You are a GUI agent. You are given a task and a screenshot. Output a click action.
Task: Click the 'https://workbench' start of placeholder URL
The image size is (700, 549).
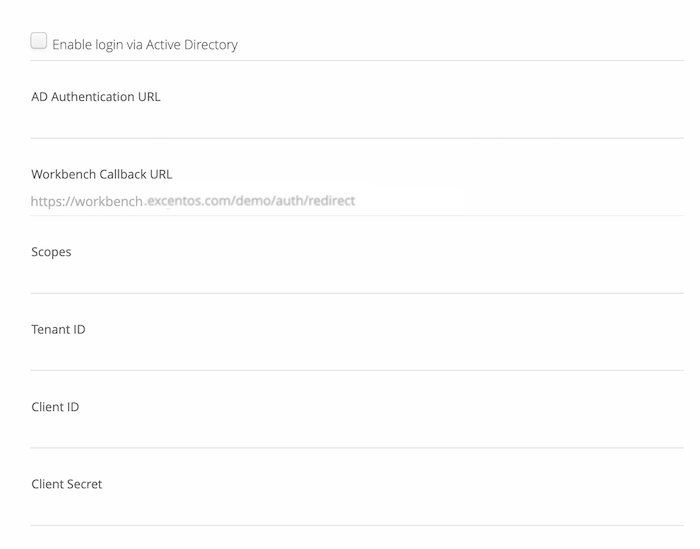click(87, 201)
